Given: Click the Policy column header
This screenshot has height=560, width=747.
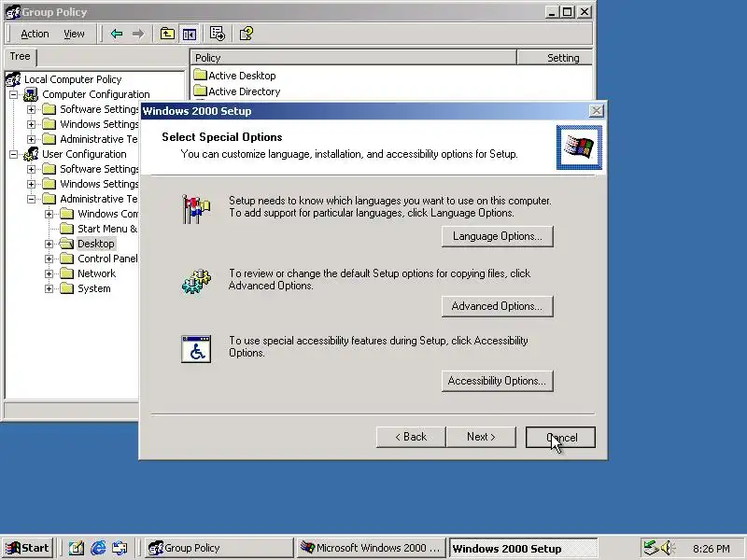Looking at the screenshot, I should coord(354,58).
